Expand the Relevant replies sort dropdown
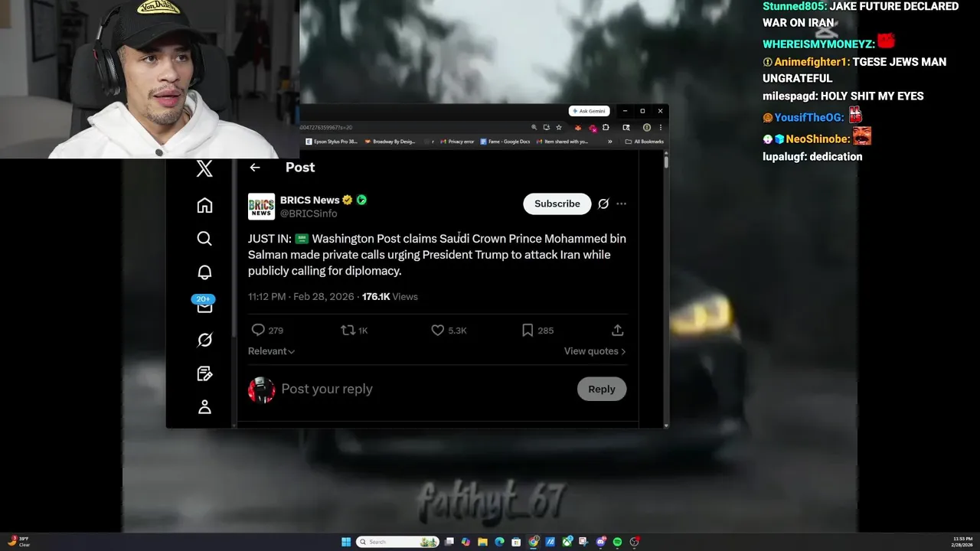 click(x=271, y=351)
